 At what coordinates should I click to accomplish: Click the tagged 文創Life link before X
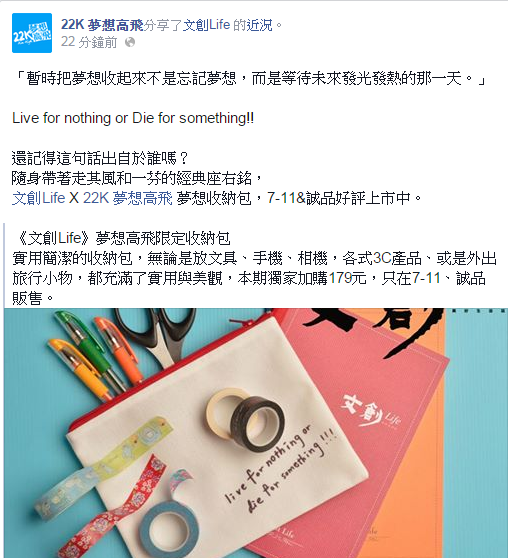pos(38,198)
